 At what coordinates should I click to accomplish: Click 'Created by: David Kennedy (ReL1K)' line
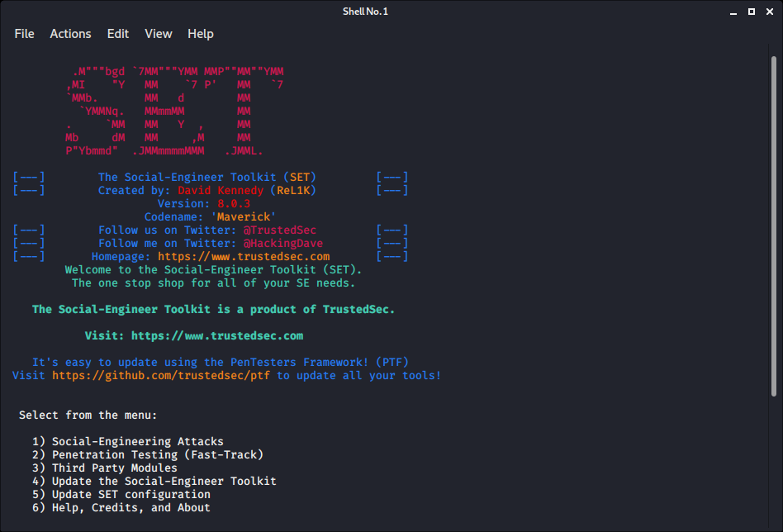coord(207,190)
